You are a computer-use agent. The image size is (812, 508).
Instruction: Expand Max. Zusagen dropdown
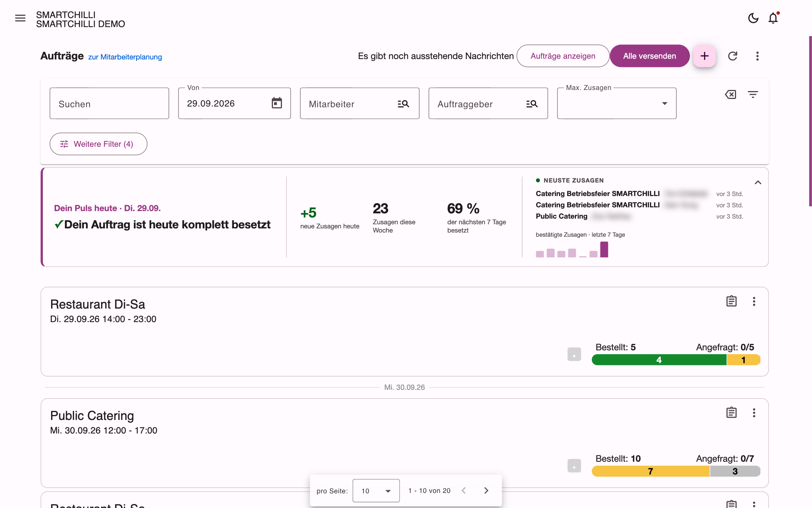pyautogui.click(x=617, y=103)
